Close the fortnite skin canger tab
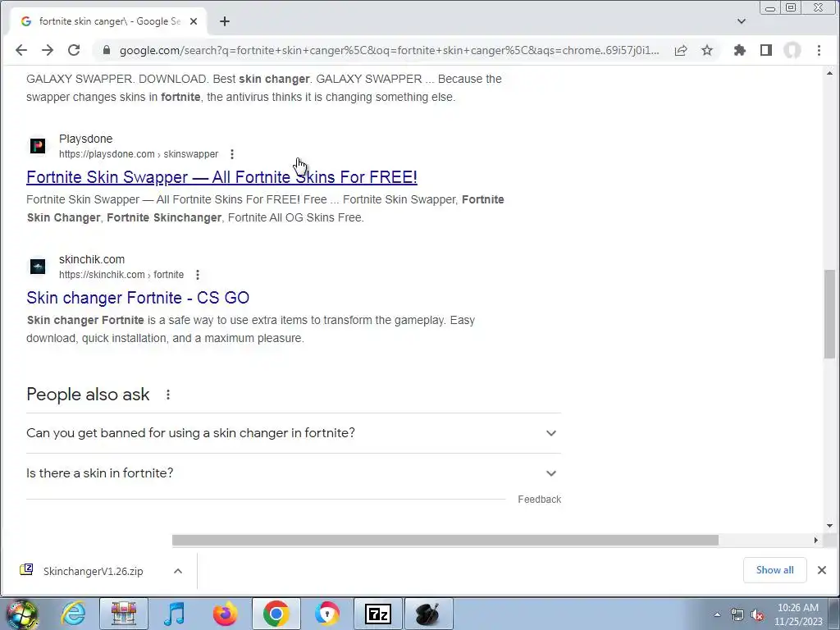 [x=194, y=21]
